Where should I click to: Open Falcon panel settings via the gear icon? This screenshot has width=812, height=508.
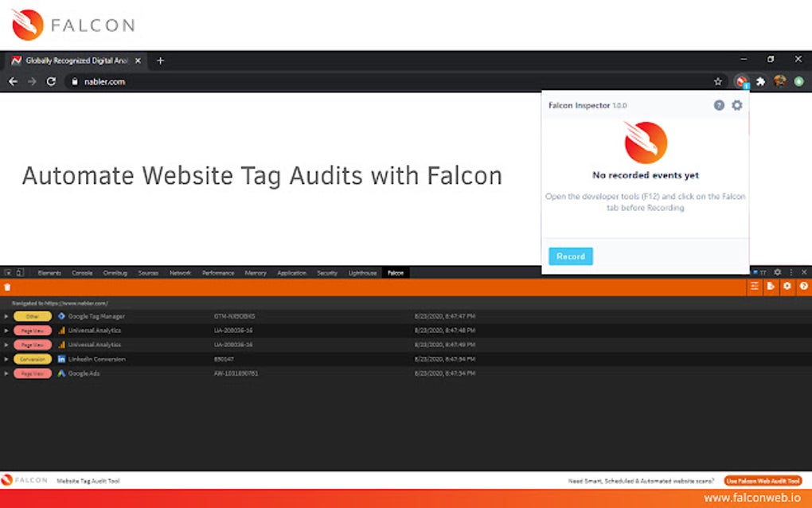(x=787, y=286)
